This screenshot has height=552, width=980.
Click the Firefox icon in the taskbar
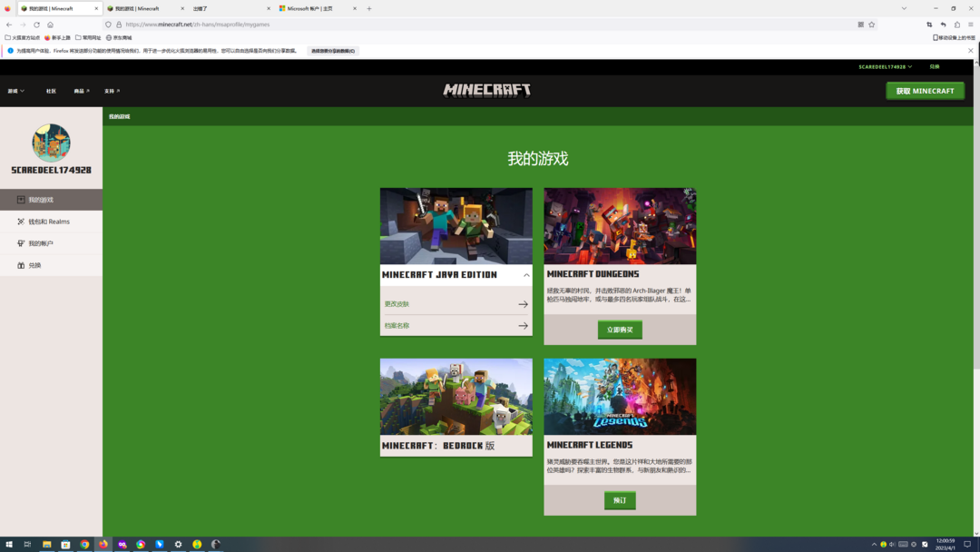(103, 544)
